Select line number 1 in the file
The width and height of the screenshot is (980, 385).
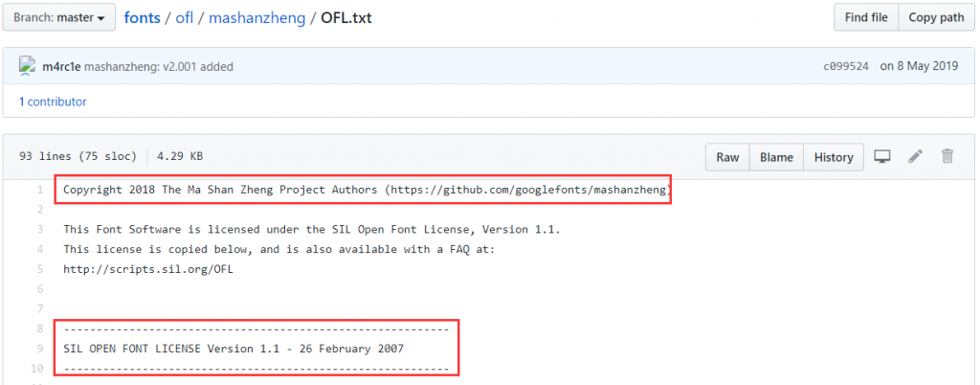click(x=40, y=190)
